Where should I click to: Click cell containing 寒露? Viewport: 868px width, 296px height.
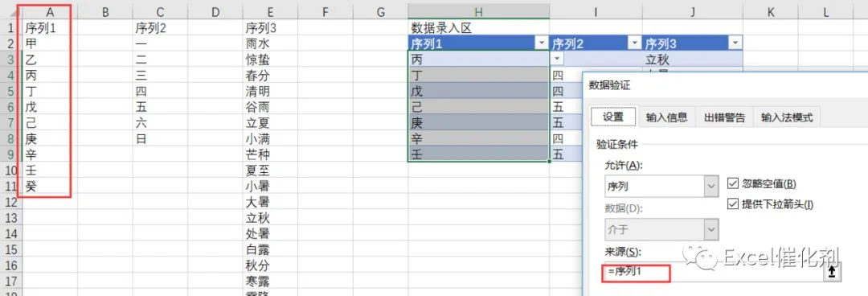tap(270, 281)
